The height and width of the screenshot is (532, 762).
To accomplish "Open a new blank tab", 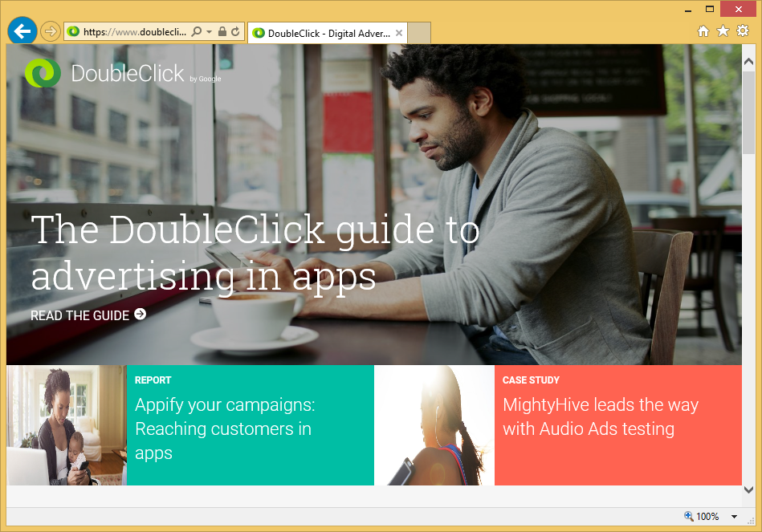I will (x=420, y=33).
